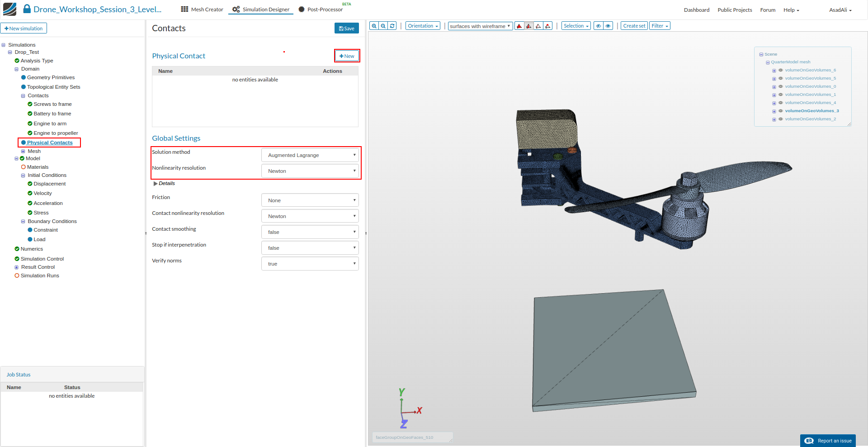Toggle visibility of volumeOnGeoVolumes_4
The width and height of the screenshot is (868, 447).
(x=781, y=103)
